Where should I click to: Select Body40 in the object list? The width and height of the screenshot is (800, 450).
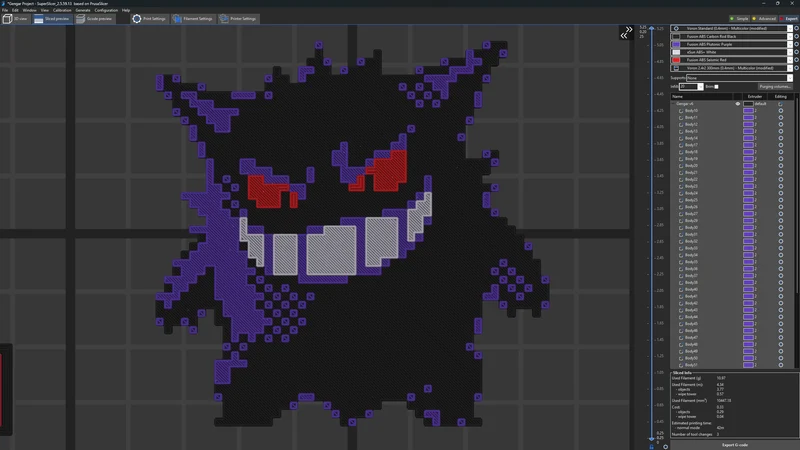pyautogui.click(x=691, y=289)
